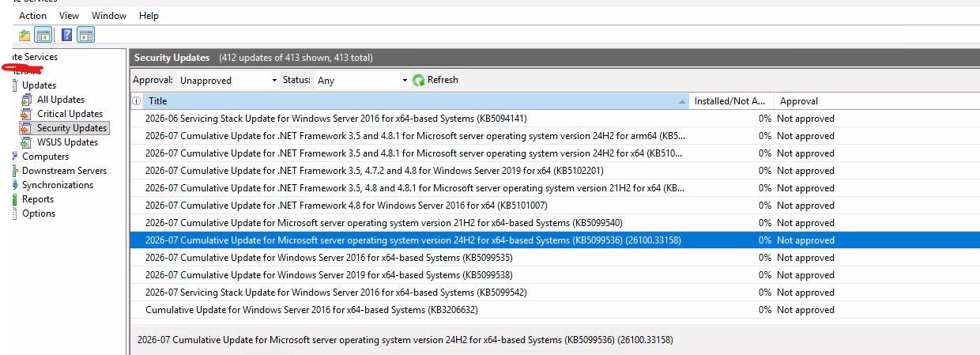The height and width of the screenshot is (355, 980).
Task: Open the Updates tree node
Action: pyautogui.click(x=39, y=85)
